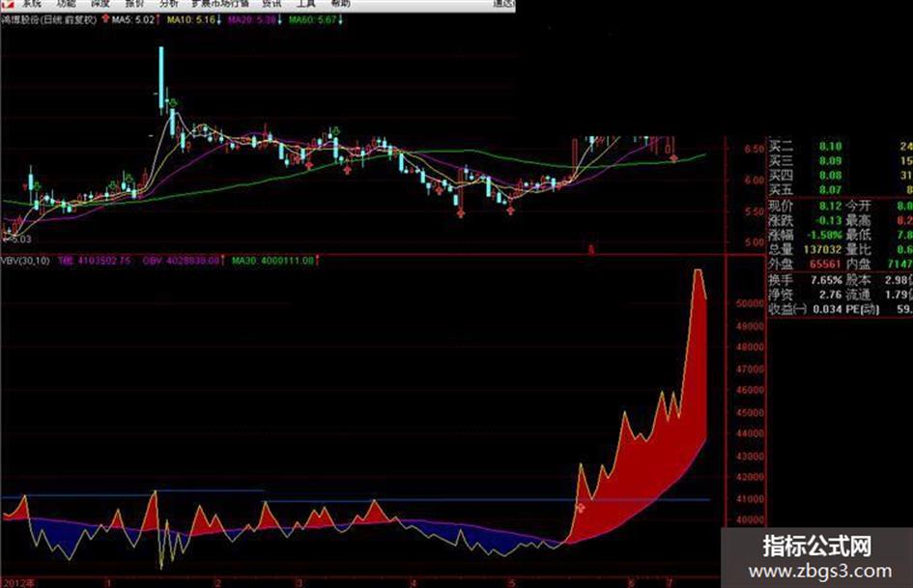The image size is (913, 588).
Task: Click the 换手 value 7.65%
Action: [826, 280]
